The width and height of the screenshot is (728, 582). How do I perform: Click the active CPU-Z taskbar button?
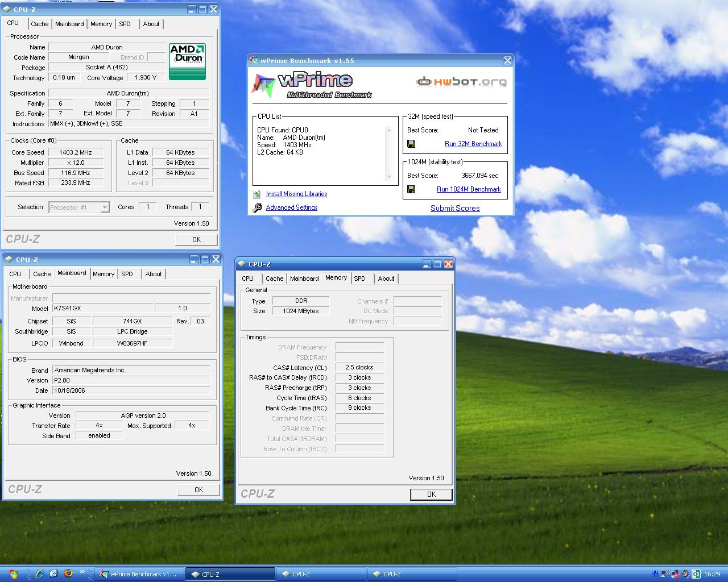tap(230, 574)
